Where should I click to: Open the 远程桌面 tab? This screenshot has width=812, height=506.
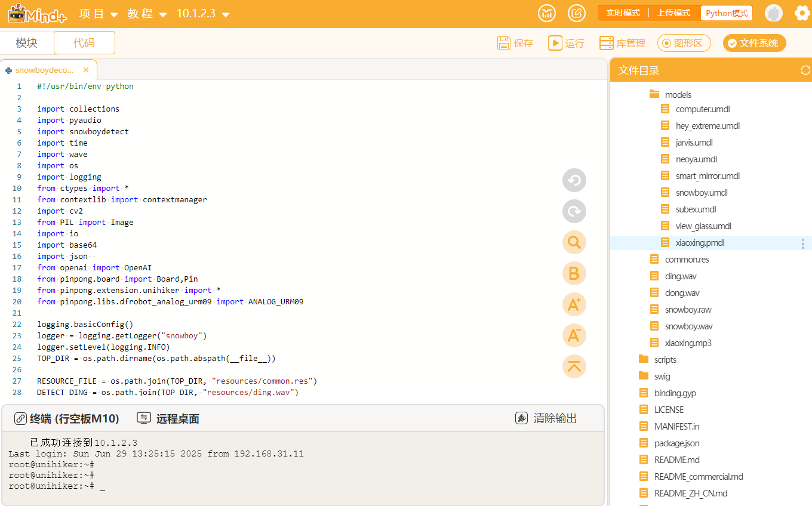[x=168, y=419]
